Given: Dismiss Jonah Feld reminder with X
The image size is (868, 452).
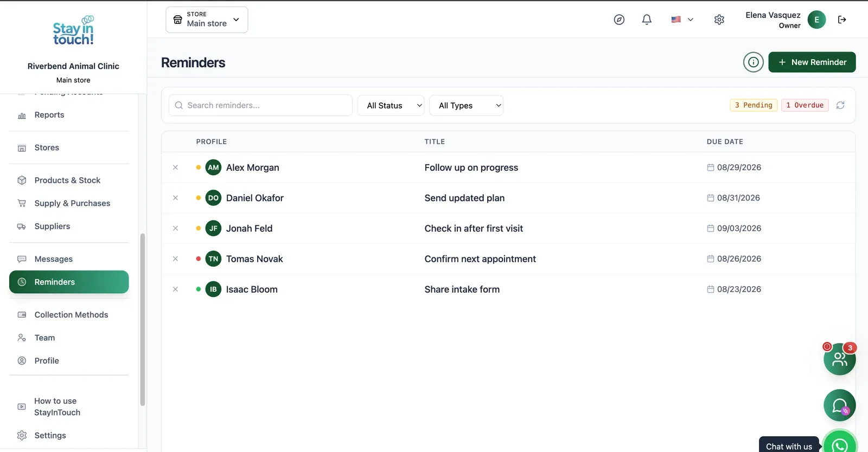Looking at the screenshot, I should point(175,228).
